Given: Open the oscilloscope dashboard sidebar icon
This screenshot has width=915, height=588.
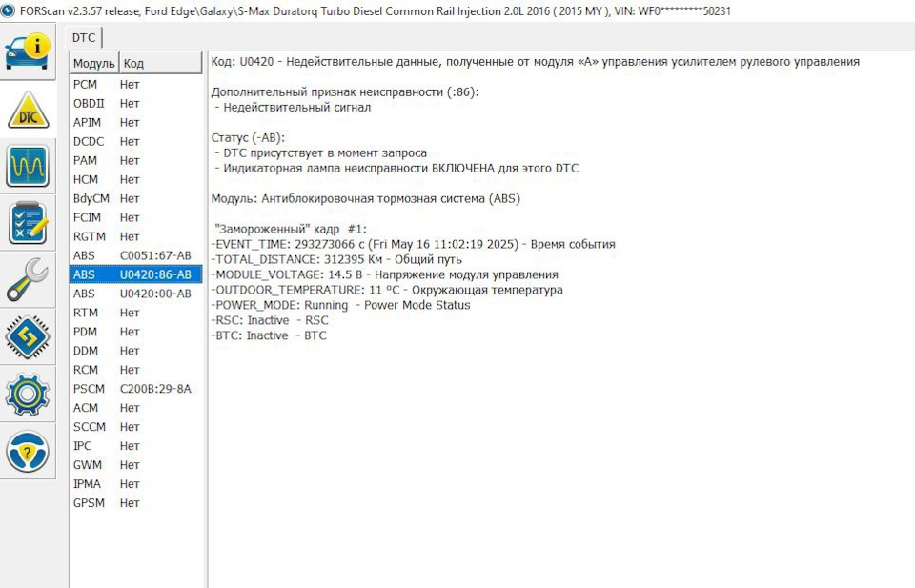Looking at the screenshot, I should [27, 166].
